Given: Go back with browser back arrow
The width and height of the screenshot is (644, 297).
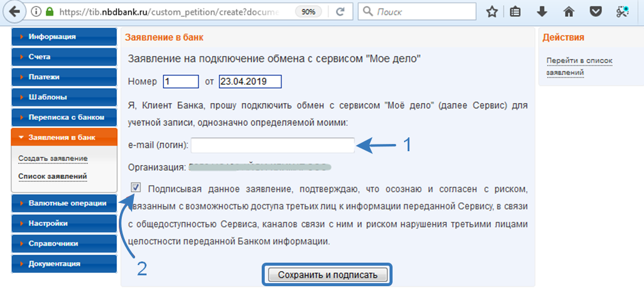Looking at the screenshot, I should [x=14, y=12].
